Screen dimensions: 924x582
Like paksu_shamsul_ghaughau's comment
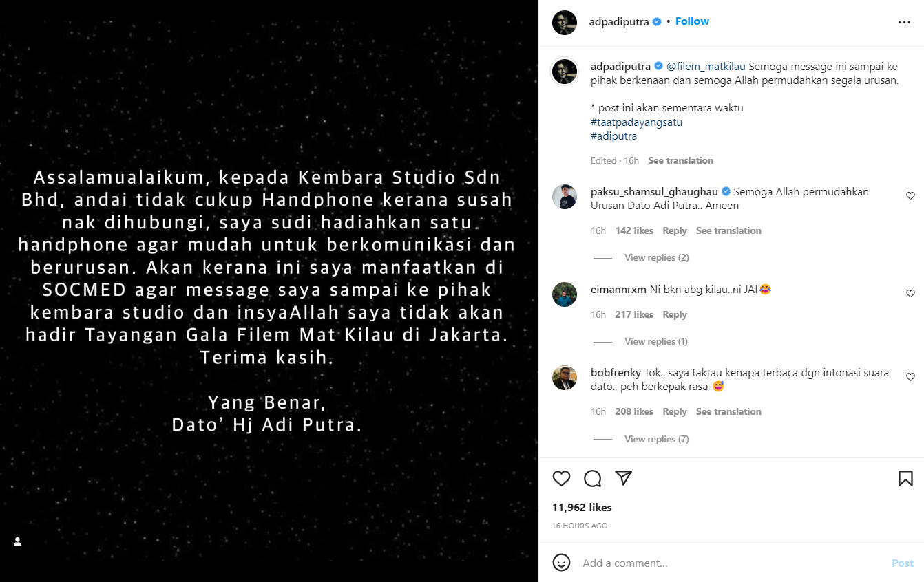[x=910, y=196]
